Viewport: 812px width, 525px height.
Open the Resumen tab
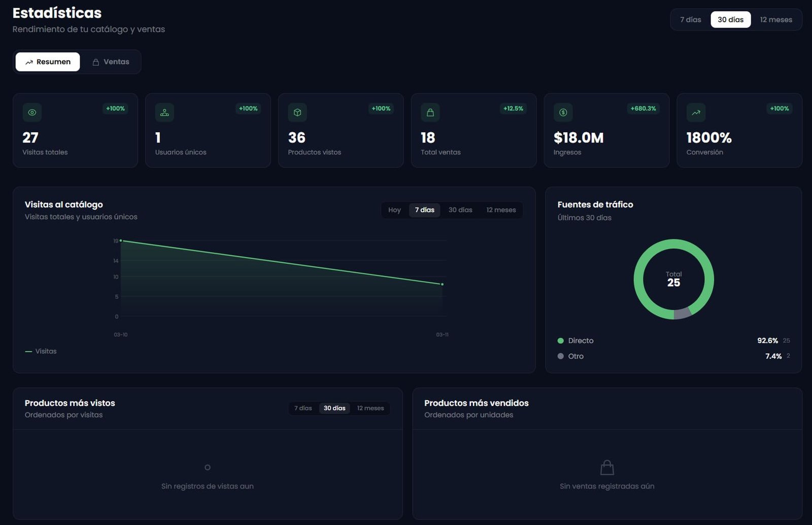pyautogui.click(x=48, y=62)
